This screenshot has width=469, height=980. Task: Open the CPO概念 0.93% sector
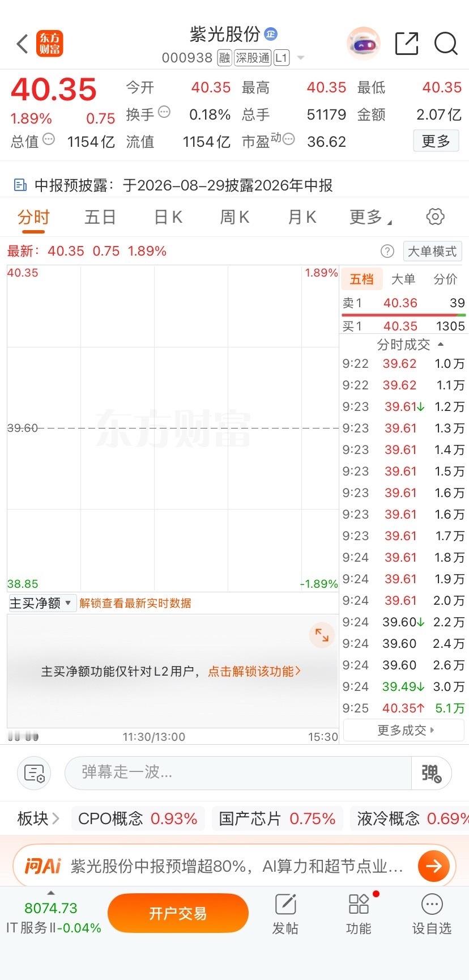pos(138,818)
